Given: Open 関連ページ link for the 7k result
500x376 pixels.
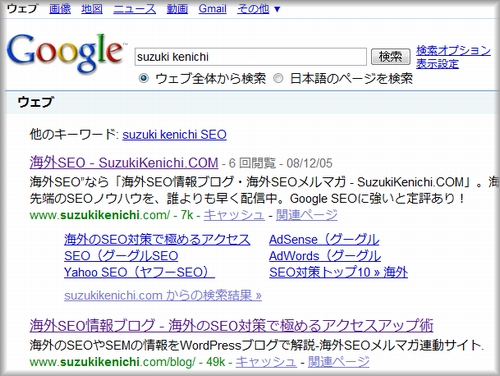Looking at the screenshot, I should (307, 215).
